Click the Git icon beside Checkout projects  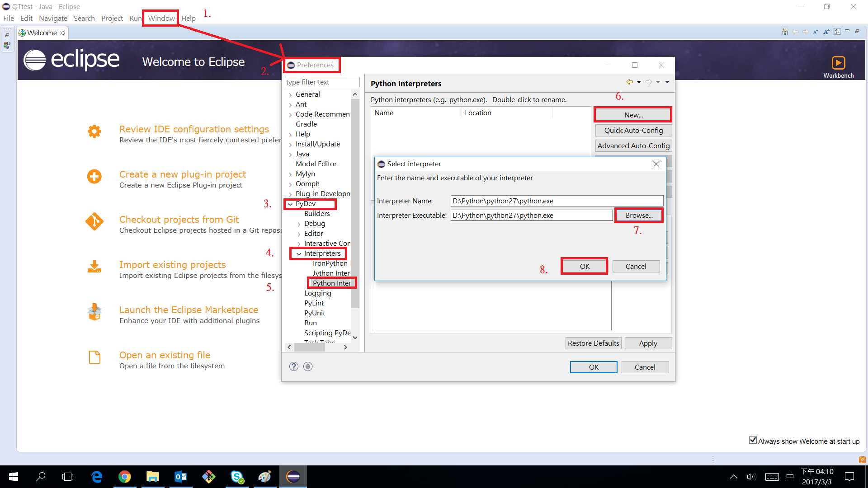(94, 221)
